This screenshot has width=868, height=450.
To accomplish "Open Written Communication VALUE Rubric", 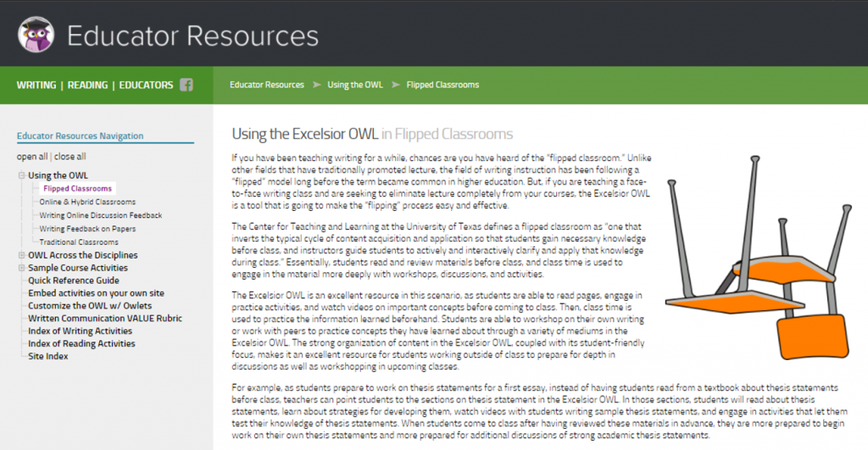I will [x=105, y=319].
